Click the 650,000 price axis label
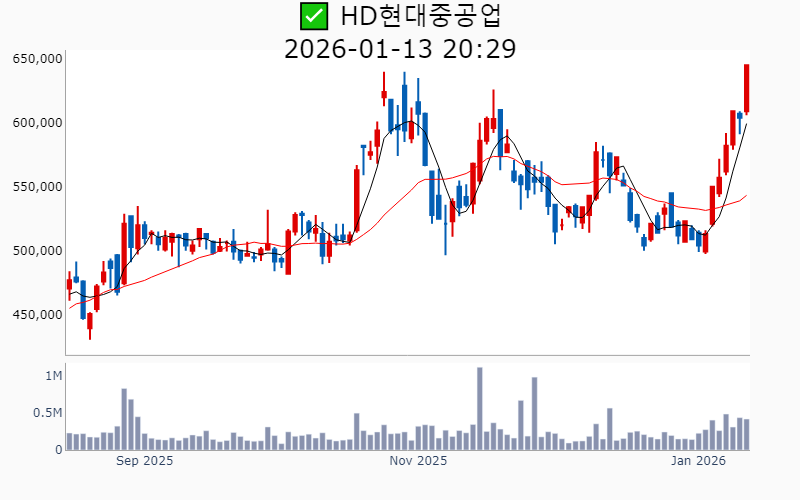This screenshot has width=800, height=500. click(38, 59)
